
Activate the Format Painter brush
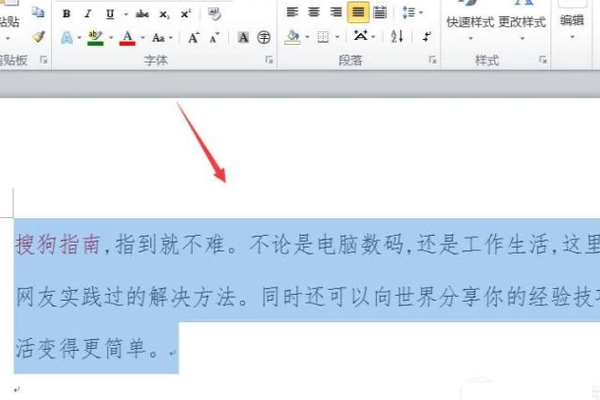[x=38, y=37]
